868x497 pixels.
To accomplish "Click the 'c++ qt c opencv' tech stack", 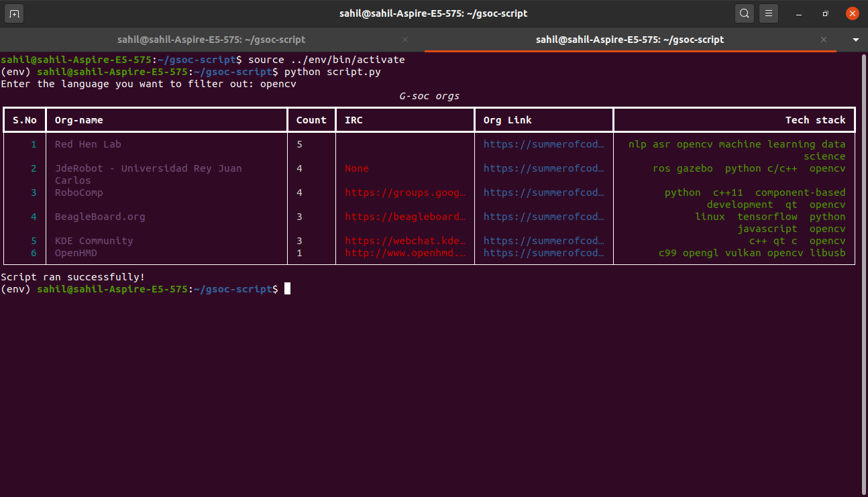I will pyautogui.click(x=798, y=241).
